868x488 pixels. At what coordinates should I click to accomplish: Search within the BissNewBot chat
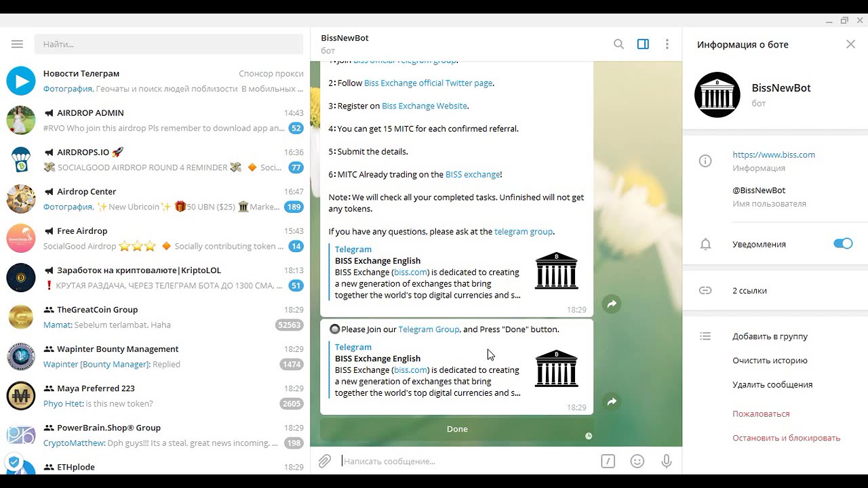point(618,44)
